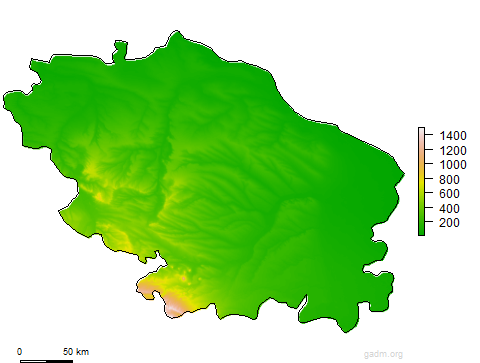Viewport: 480px width, 363px height.
Task: Click the black segment of the scale bar
Action: pos(60,361)
